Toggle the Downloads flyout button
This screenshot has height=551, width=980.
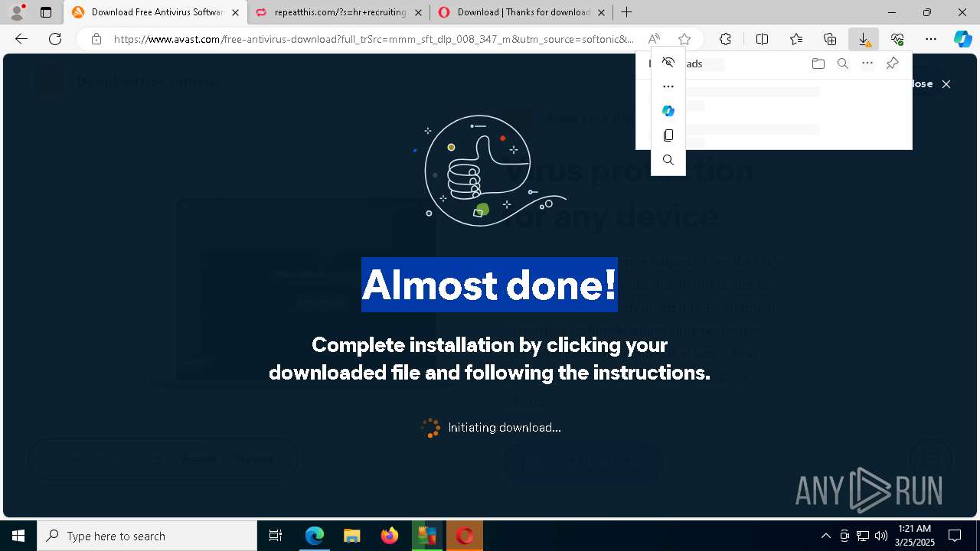tap(864, 39)
